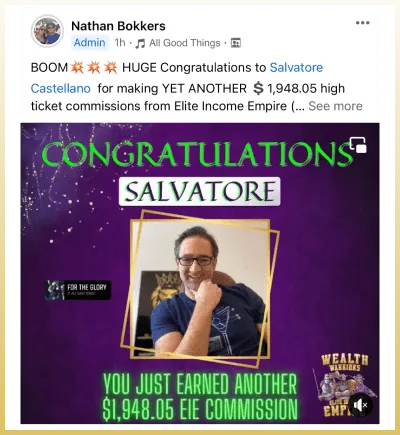Expand the post text with See more
The width and height of the screenshot is (400, 435).
click(335, 106)
